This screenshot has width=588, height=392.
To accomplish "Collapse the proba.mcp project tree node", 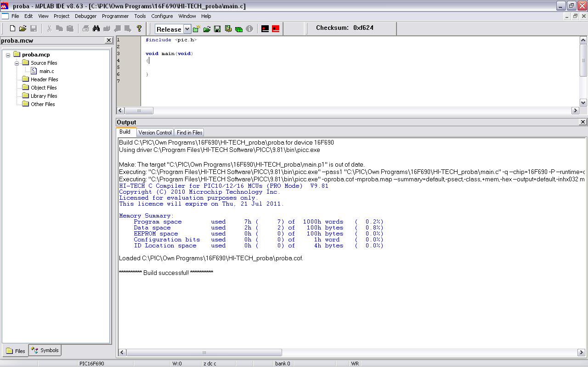I will (x=8, y=55).
